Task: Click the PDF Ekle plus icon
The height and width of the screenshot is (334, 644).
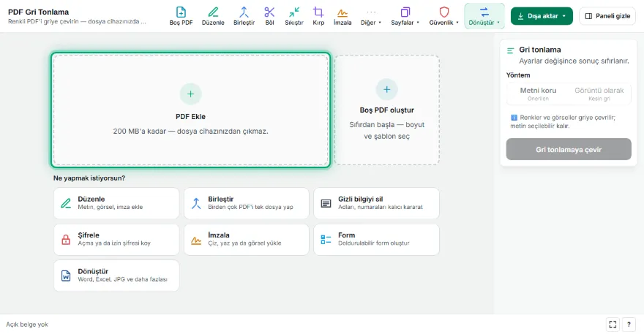Action: pyautogui.click(x=190, y=94)
